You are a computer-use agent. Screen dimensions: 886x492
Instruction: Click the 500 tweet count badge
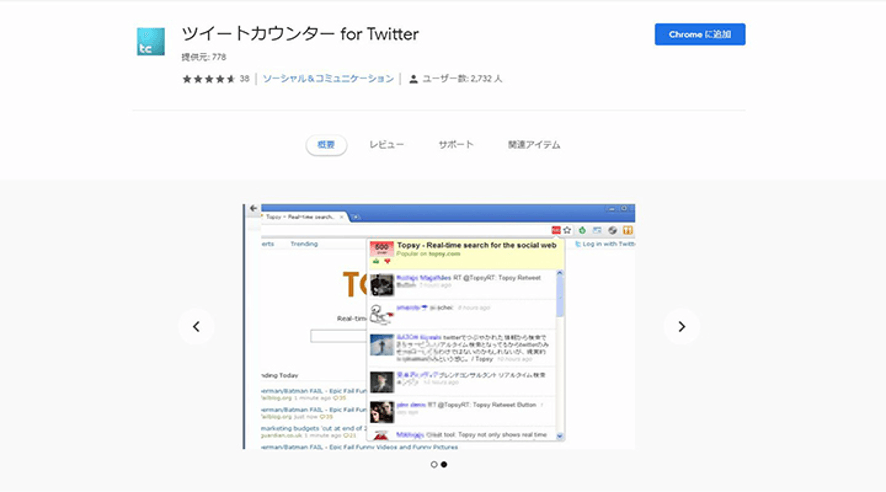[381, 249]
